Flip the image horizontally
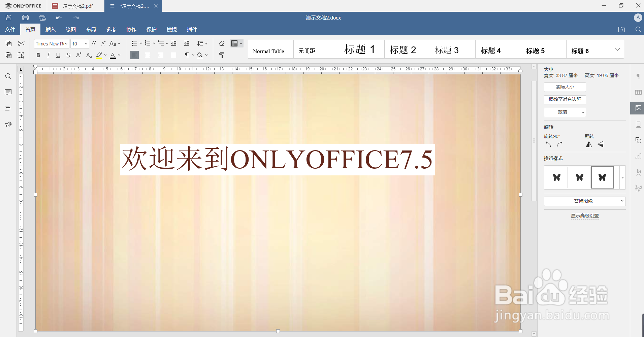This screenshot has height=337, width=644. coord(589,144)
